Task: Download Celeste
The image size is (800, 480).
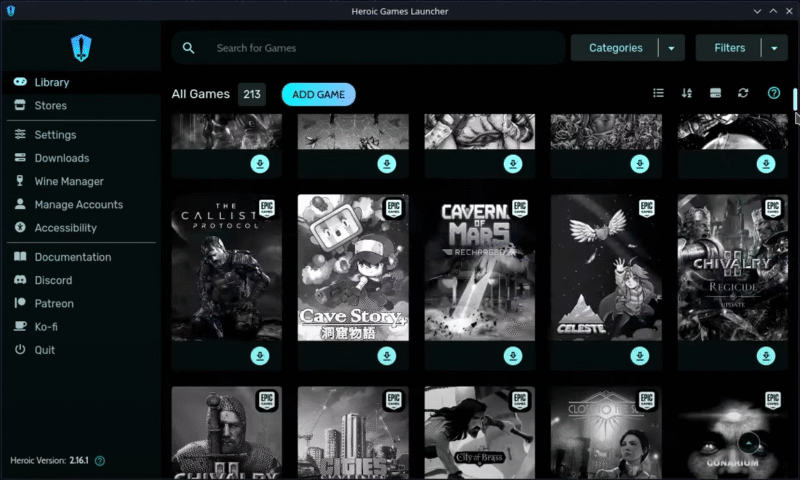Action: (x=639, y=356)
